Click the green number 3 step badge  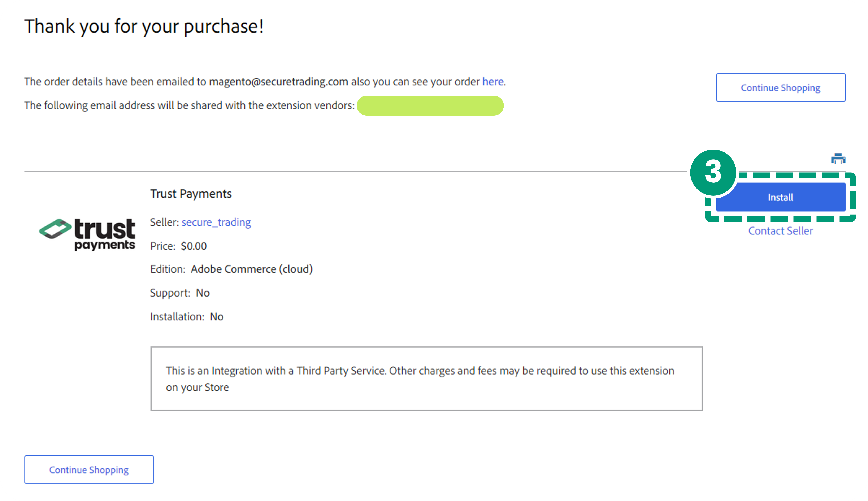coord(713,172)
